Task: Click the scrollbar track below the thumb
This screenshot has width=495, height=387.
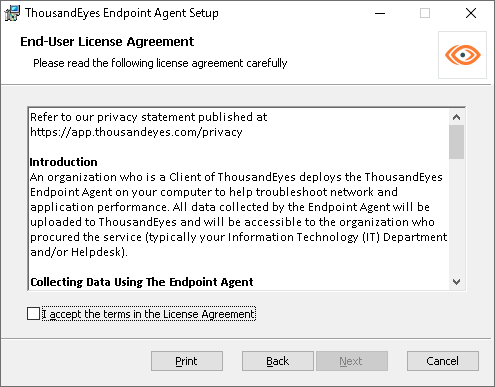Action: 456,217
